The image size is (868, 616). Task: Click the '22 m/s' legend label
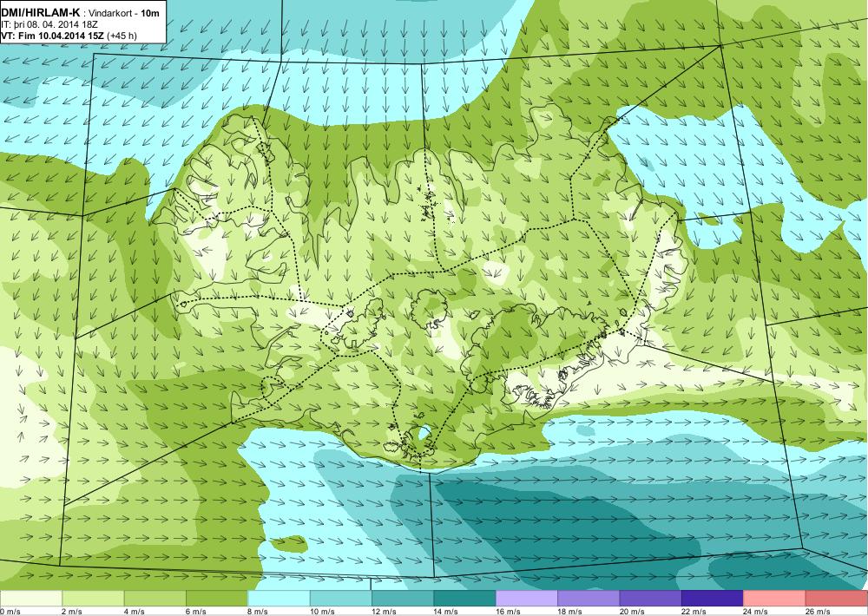(x=694, y=612)
